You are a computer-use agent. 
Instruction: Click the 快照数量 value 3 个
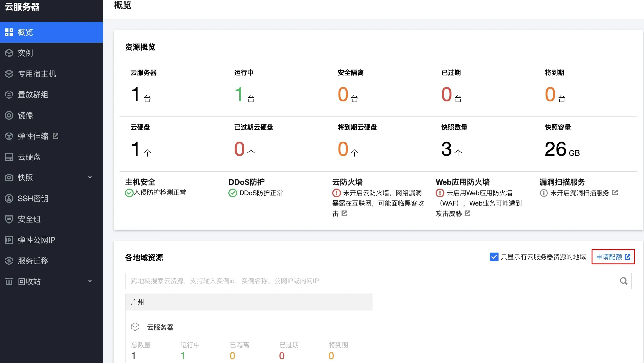451,149
